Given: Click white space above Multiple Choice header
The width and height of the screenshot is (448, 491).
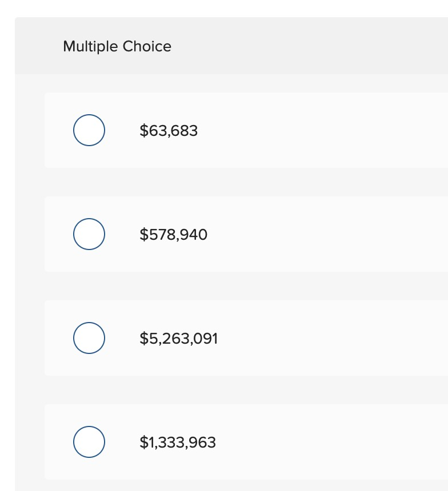Looking at the screenshot, I should 229,8.
